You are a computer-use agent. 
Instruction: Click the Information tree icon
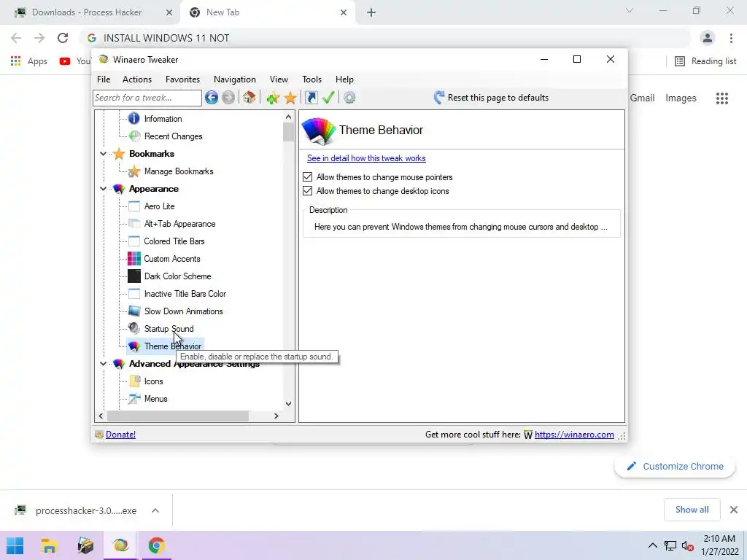coord(134,119)
